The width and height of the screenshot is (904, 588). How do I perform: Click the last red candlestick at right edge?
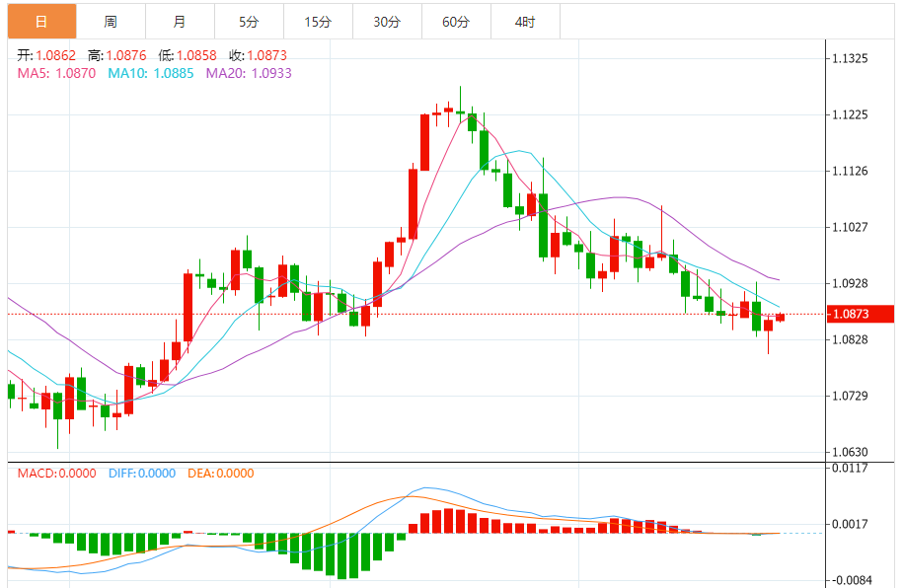coord(780,317)
